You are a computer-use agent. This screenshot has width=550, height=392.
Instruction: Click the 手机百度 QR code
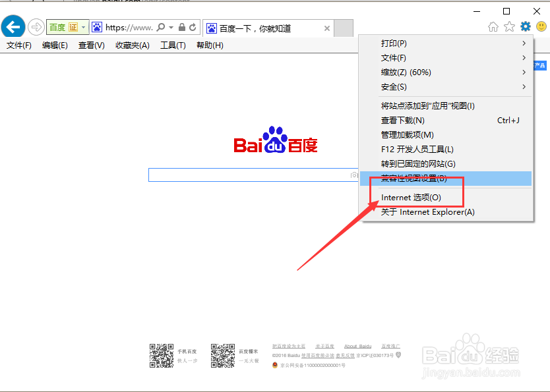162,356
